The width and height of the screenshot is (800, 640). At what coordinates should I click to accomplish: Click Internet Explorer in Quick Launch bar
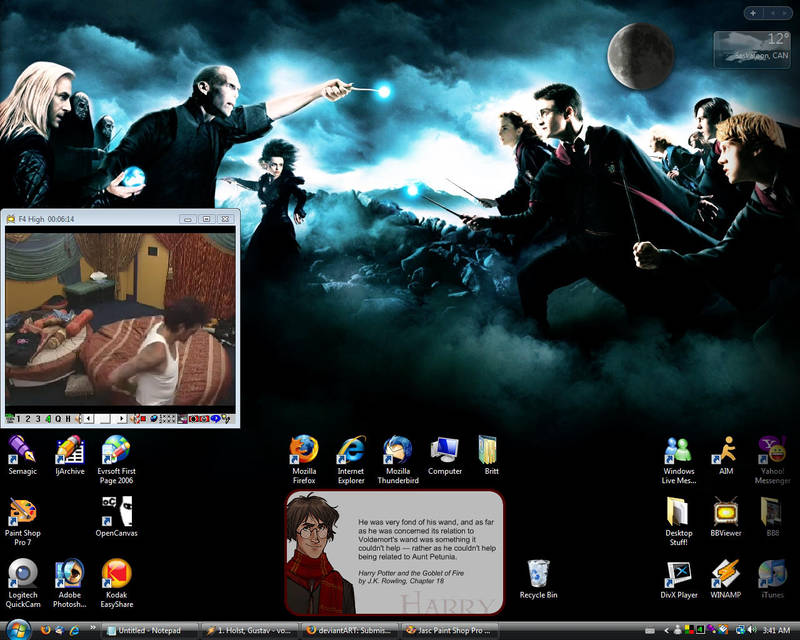pyautogui.click(x=74, y=631)
